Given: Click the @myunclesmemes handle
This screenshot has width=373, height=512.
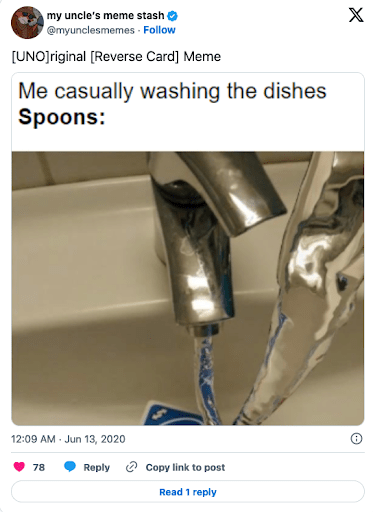Looking at the screenshot, I should (x=90, y=30).
